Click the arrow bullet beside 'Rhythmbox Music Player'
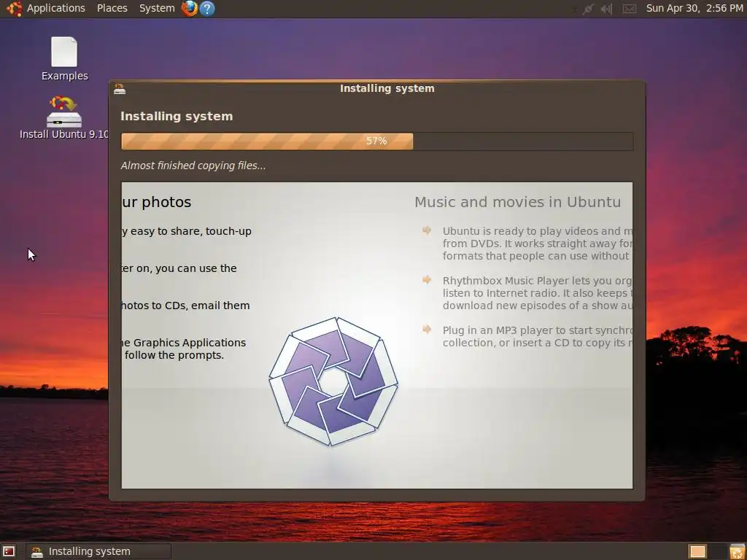Viewport: 747px width, 560px height. click(427, 279)
